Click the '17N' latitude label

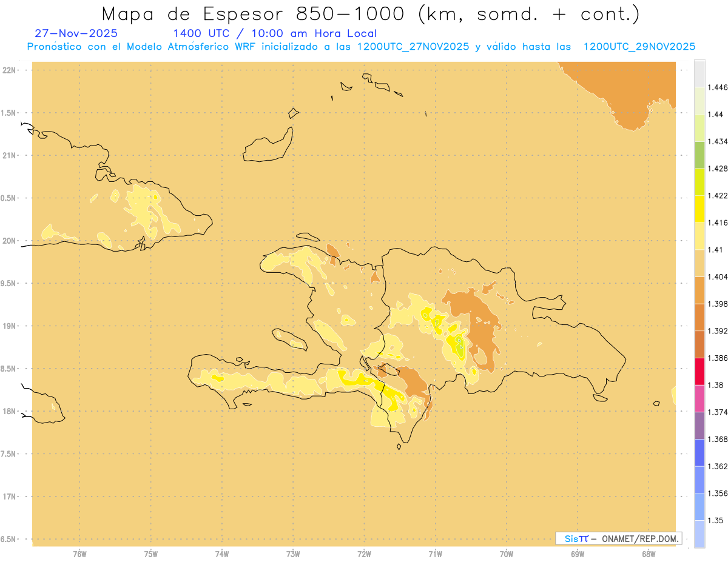[9, 497]
